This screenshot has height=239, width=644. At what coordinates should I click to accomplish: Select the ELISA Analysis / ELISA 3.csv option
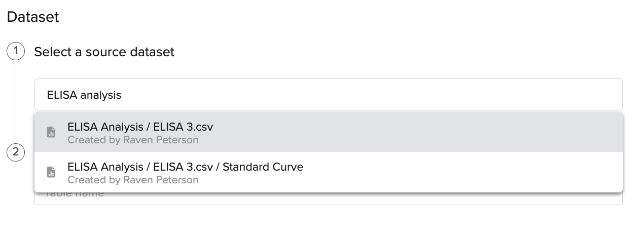coord(329,133)
